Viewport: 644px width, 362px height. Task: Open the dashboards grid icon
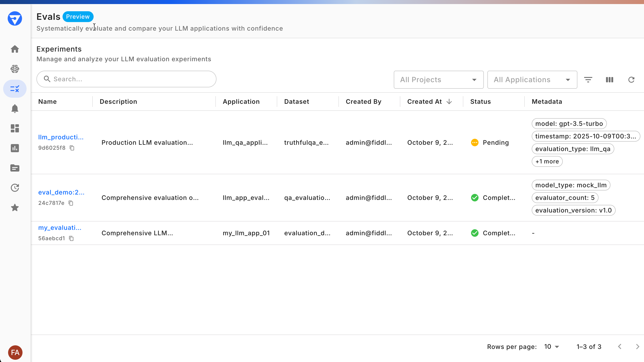pos(15,128)
